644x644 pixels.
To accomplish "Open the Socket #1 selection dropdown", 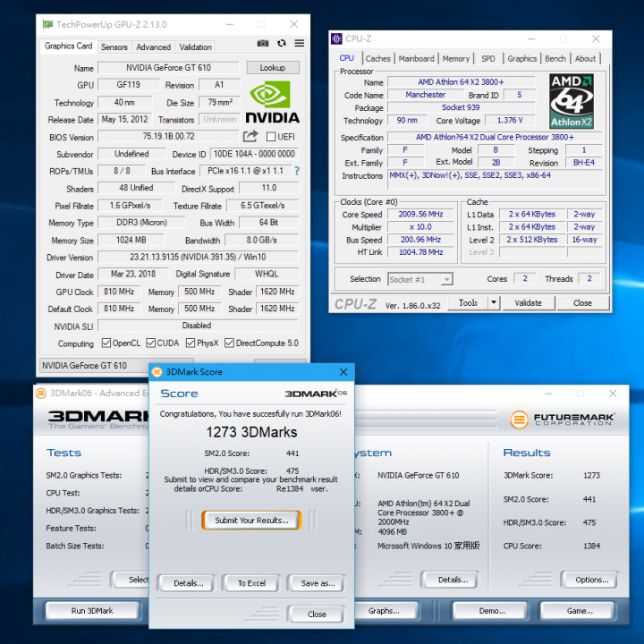I will coord(446,279).
